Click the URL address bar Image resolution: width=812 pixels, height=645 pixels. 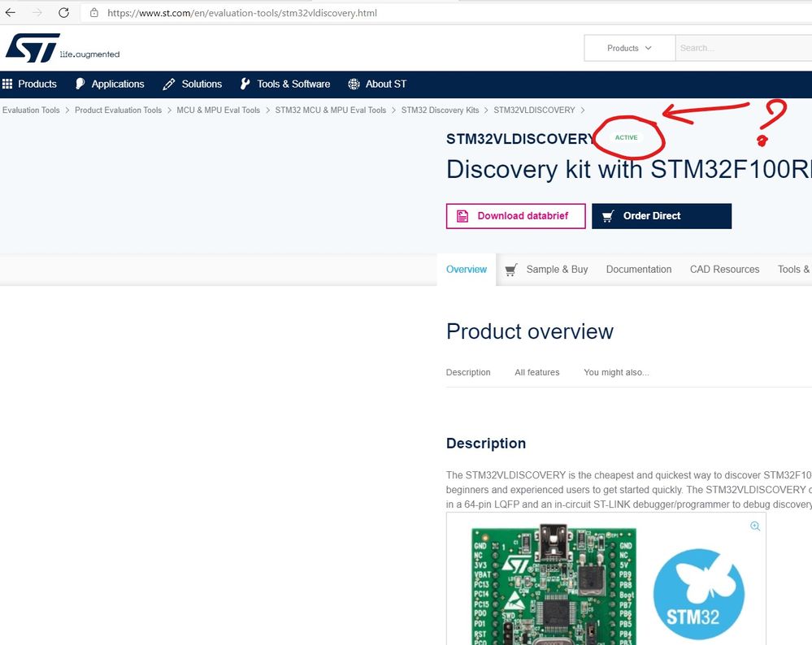pyautogui.click(x=445, y=13)
